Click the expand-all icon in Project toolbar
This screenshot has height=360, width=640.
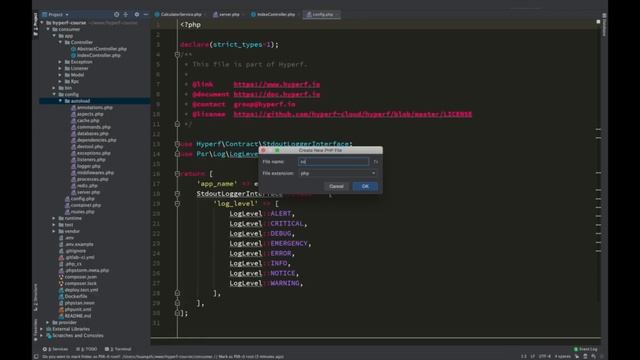pyautogui.click(x=126, y=14)
